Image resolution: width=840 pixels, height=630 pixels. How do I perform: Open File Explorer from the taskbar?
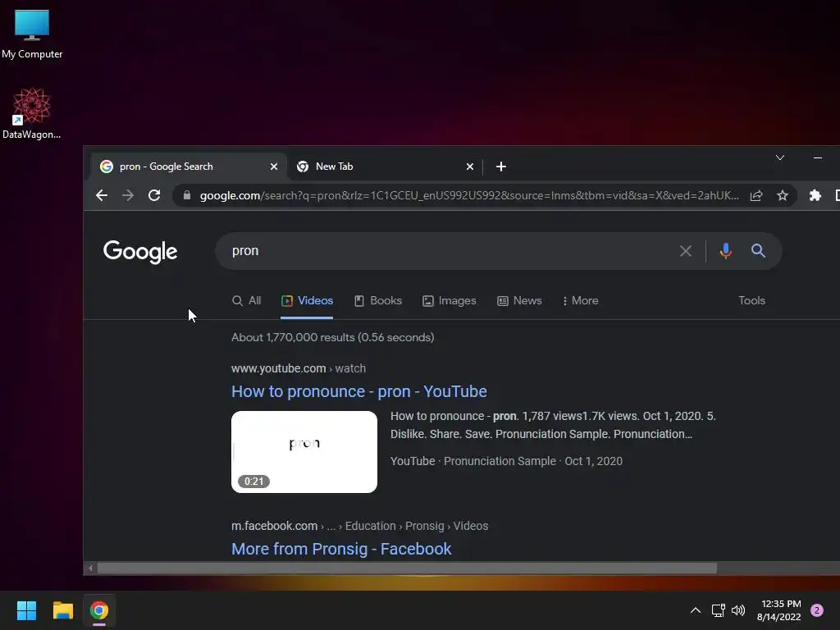coord(62,610)
